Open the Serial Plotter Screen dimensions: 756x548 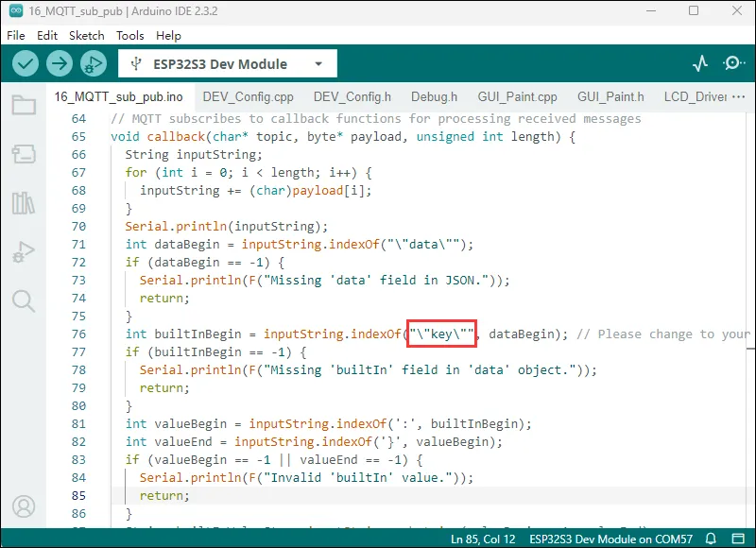point(699,63)
